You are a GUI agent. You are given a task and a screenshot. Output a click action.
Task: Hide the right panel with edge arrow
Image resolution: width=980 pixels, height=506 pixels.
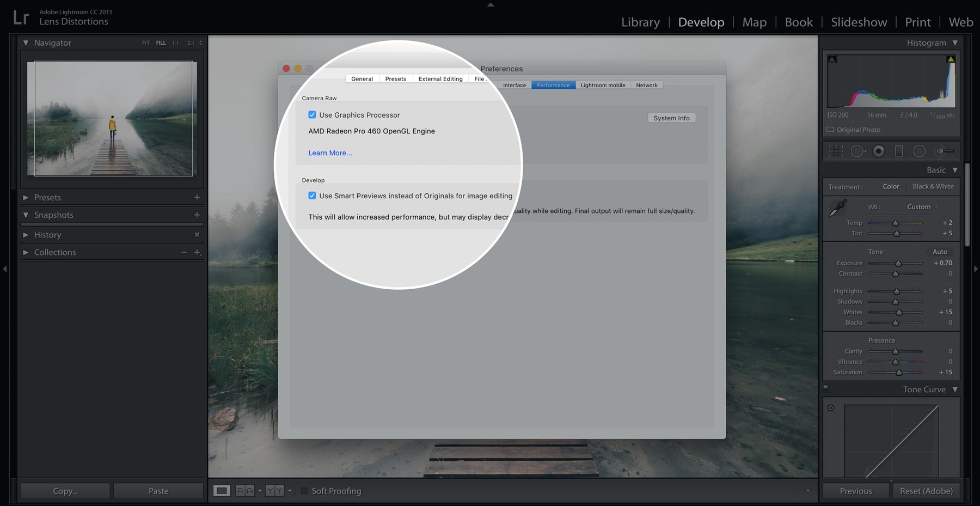pyautogui.click(x=976, y=269)
